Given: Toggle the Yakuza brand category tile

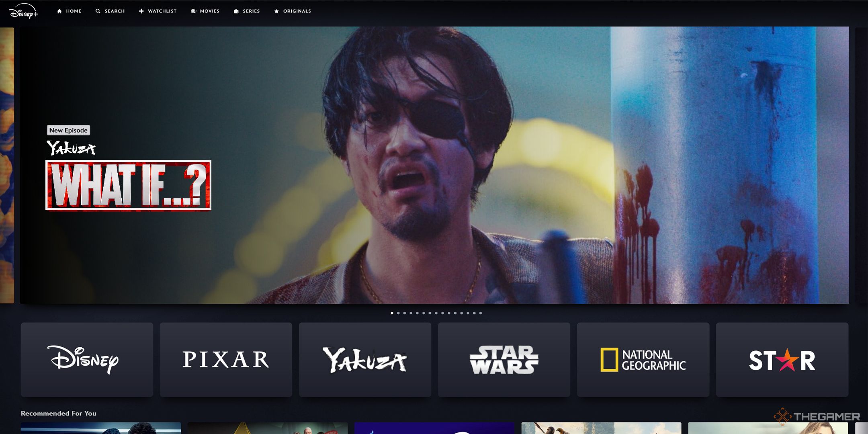Looking at the screenshot, I should pos(365,359).
